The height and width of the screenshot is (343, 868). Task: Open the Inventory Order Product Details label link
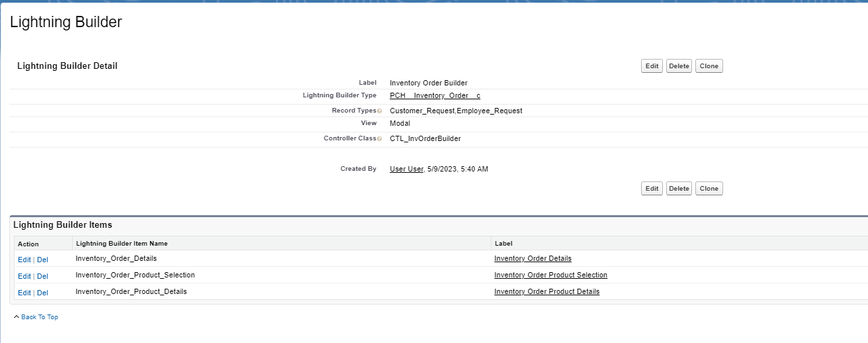tap(546, 292)
